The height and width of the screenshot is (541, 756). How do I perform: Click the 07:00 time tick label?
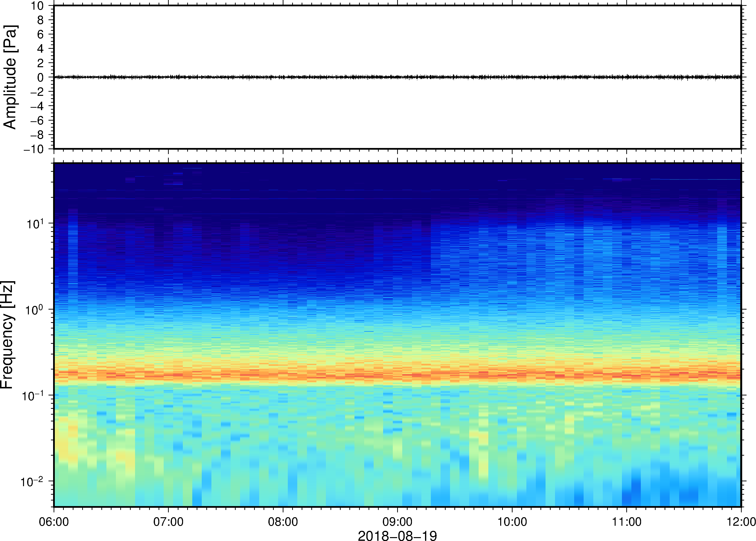coord(169,522)
